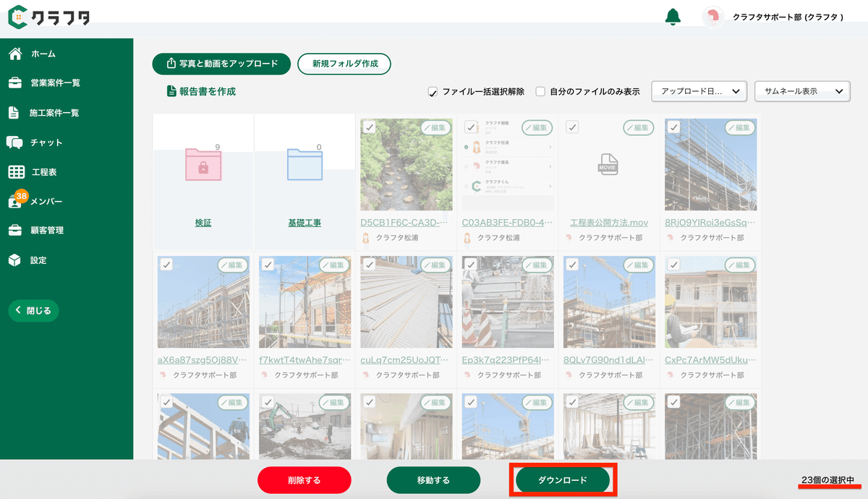The image size is (868, 499).
Task: Click 編集 on D5CB1F6C-CA3D image
Action: tap(435, 128)
